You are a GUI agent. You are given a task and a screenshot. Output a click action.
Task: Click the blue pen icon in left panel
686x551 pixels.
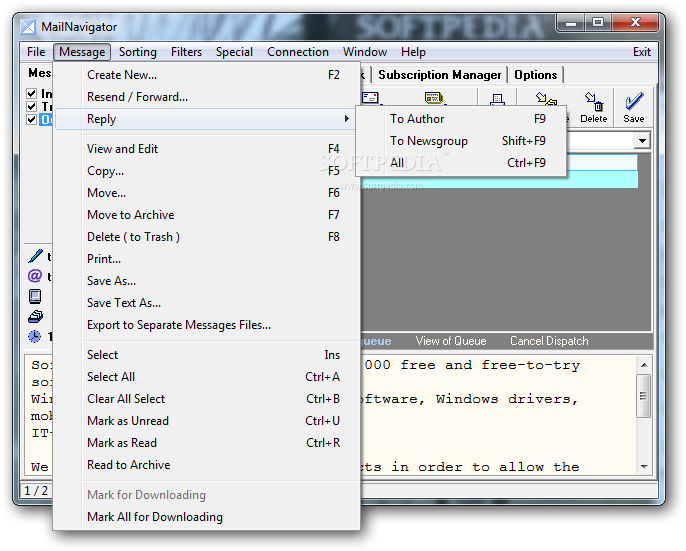(35, 256)
